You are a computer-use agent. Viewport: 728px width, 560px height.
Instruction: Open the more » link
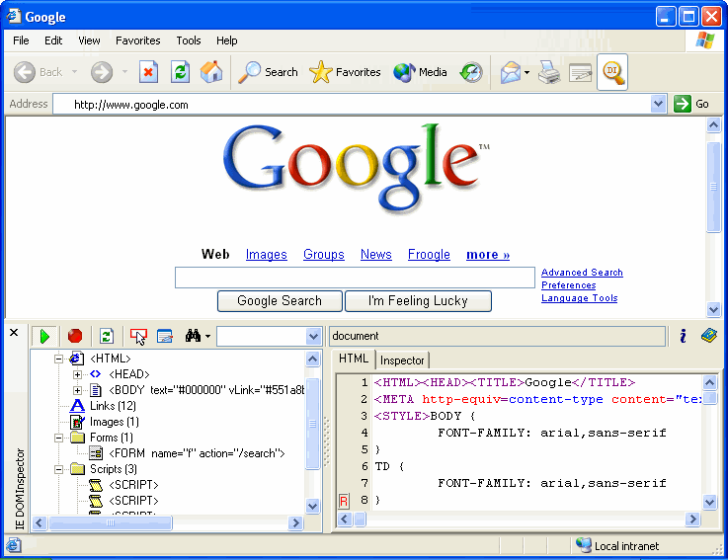(x=488, y=255)
